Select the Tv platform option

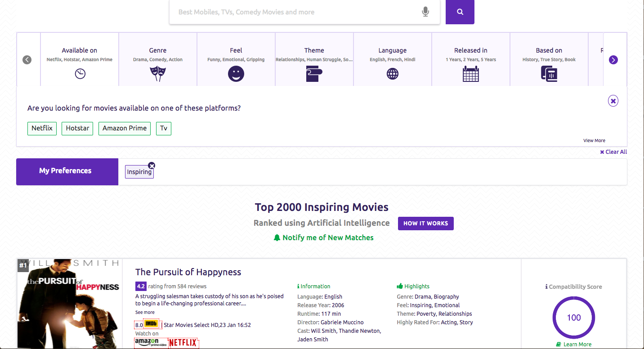(x=164, y=128)
